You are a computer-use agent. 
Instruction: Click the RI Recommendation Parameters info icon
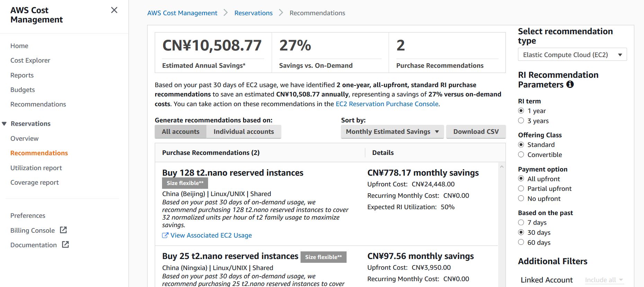(x=570, y=84)
